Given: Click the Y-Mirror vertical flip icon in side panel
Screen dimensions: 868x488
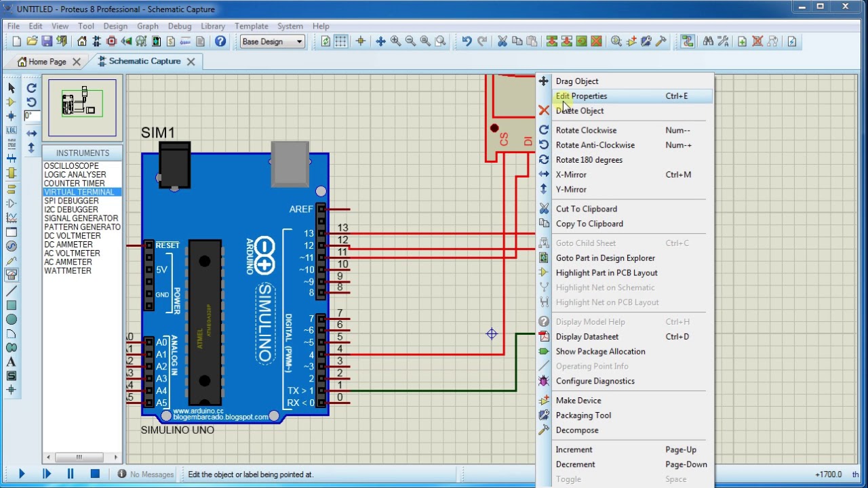Looking at the screenshot, I should 31,148.
